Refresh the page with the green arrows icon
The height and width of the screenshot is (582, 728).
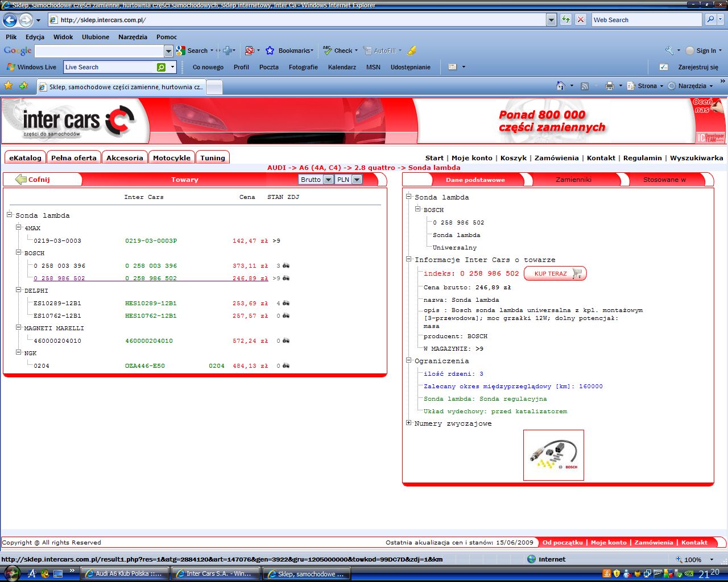click(566, 20)
